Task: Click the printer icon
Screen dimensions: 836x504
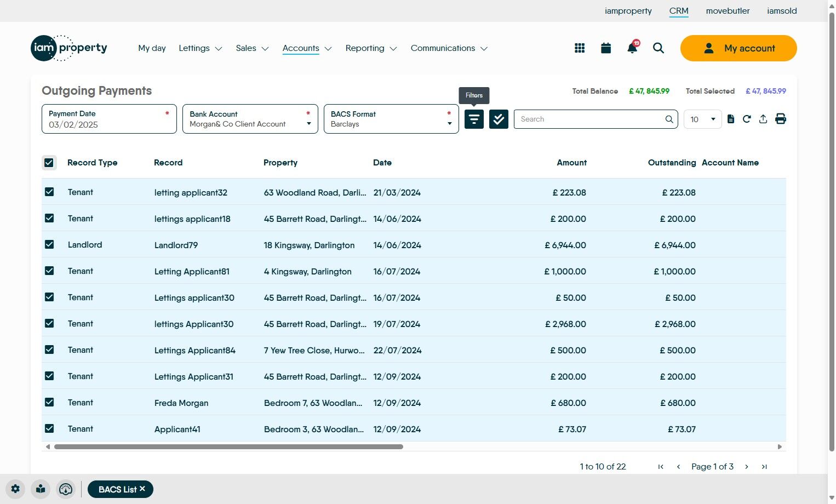Action: coord(781,119)
